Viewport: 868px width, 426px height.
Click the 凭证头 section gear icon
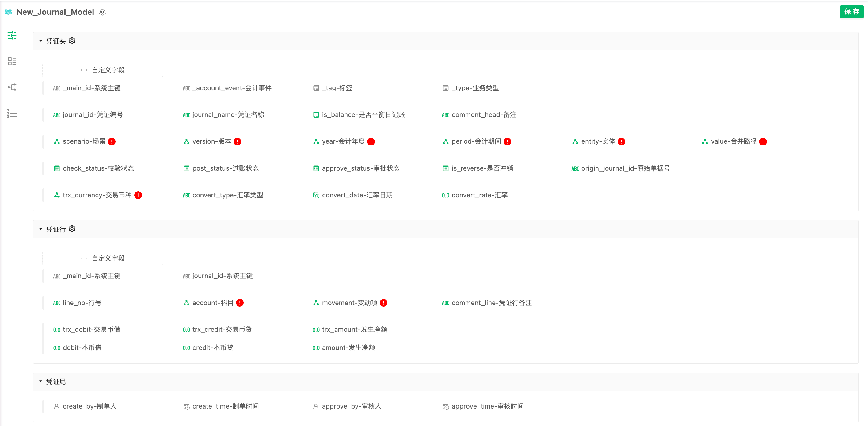coord(72,41)
